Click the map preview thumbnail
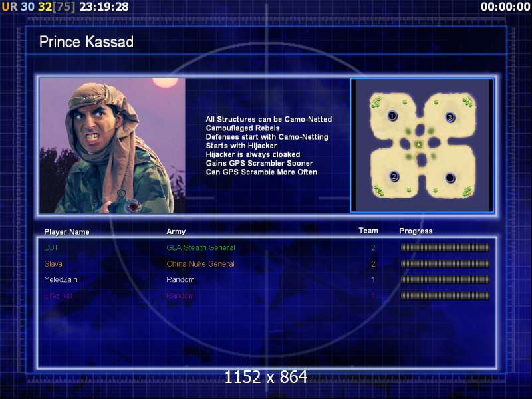The height and width of the screenshot is (399, 532). pyautogui.click(x=422, y=146)
